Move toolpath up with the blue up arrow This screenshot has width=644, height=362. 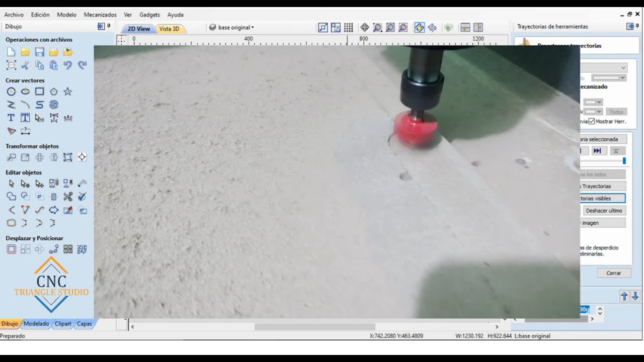pyautogui.click(x=624, y=296)
